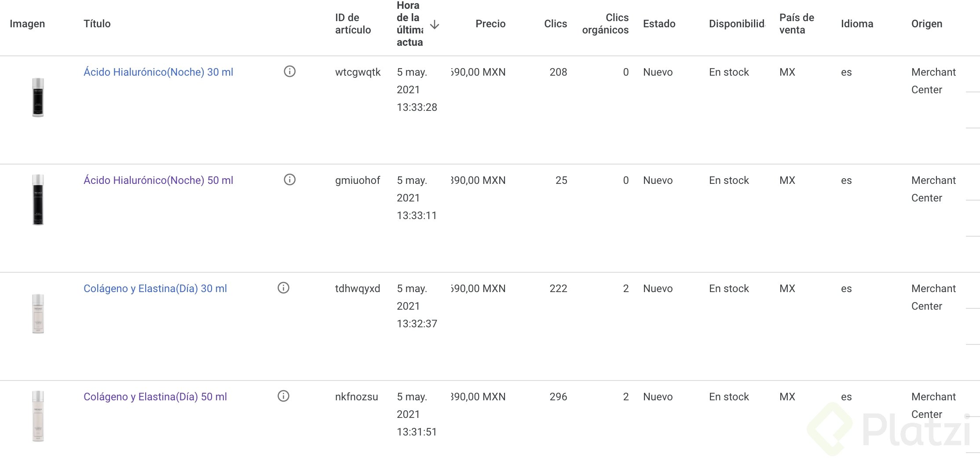Open Ácido Hialurónico(Noche) 50 ml product link
The height and width of the screenshot is (461, 980).
tap(158, 180)
